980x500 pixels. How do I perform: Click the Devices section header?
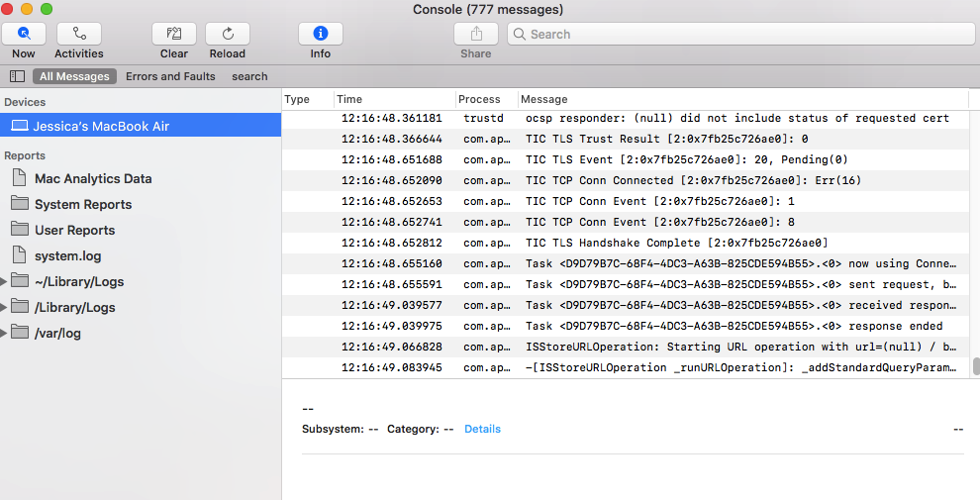tap(25, 102)
